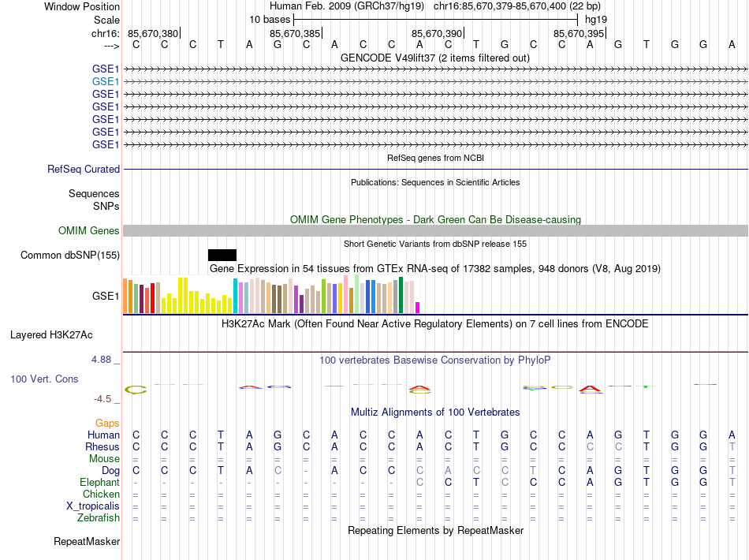Click the RepeatMasker track label

[87, 542]
